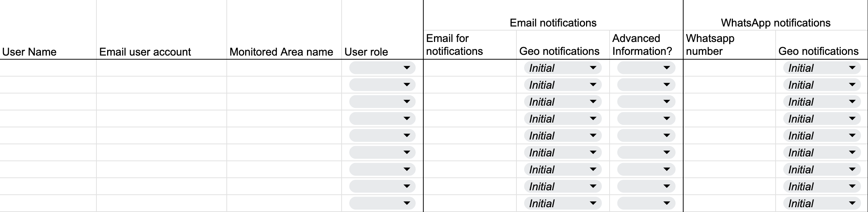The width and height of the screenshot is (868, 212).
Task: Click Email for notifications cell in first row
Action: pos(470,68)
